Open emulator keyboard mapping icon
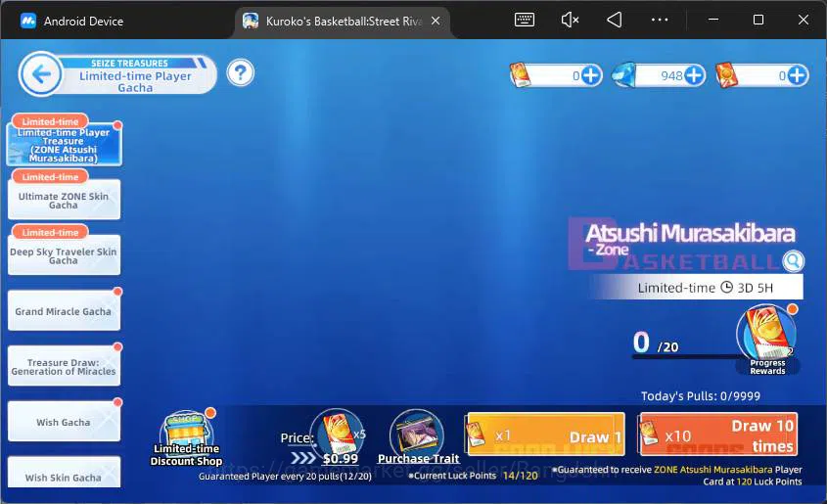The width and height of the screenshot is (827, 504). pyautogui.click(x=525, y=20)
